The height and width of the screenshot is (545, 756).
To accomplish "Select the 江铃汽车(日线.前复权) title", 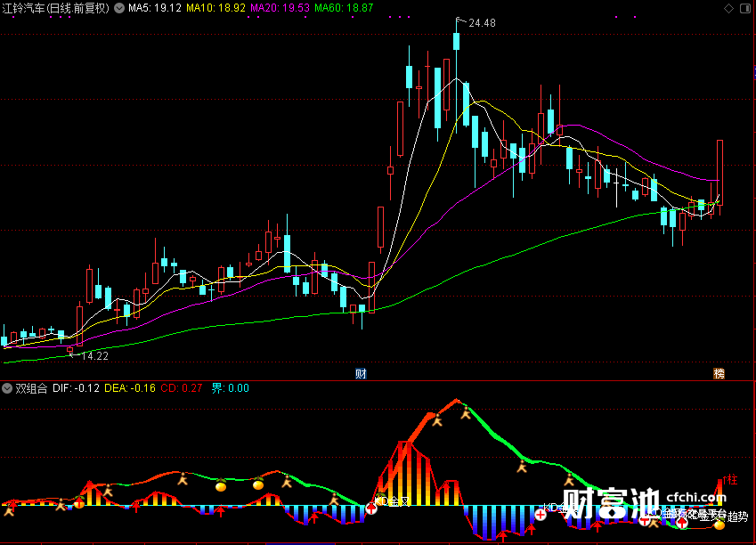I will (56, 8).
